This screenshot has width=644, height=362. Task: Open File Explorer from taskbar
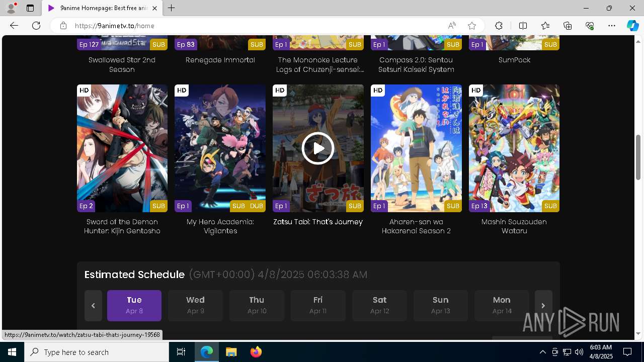231,352
